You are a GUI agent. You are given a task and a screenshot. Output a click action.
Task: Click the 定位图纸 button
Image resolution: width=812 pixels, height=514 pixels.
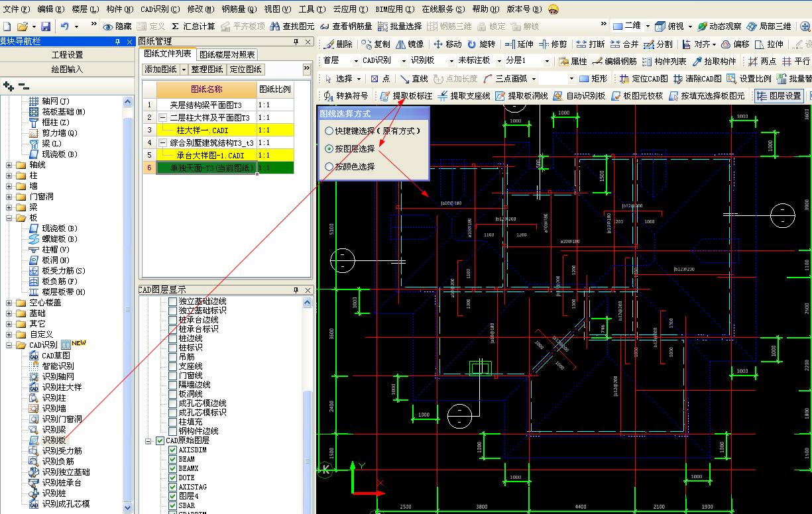click(246, 70)
